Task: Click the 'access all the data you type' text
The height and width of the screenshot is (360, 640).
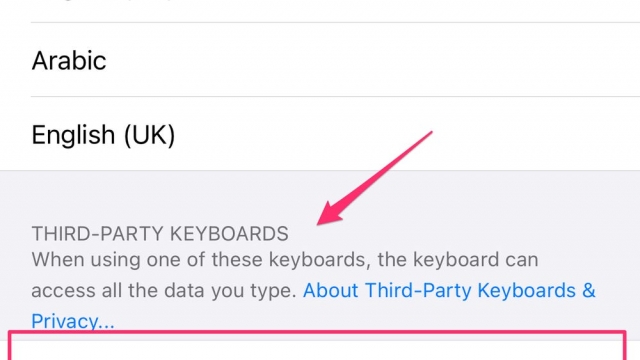Action: (163, 291)
